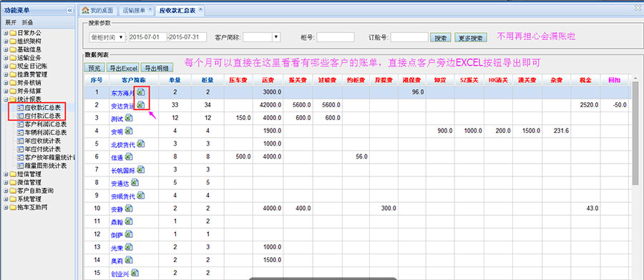
Task: Click Excel icon beside 信通
Action: (129, 156)
